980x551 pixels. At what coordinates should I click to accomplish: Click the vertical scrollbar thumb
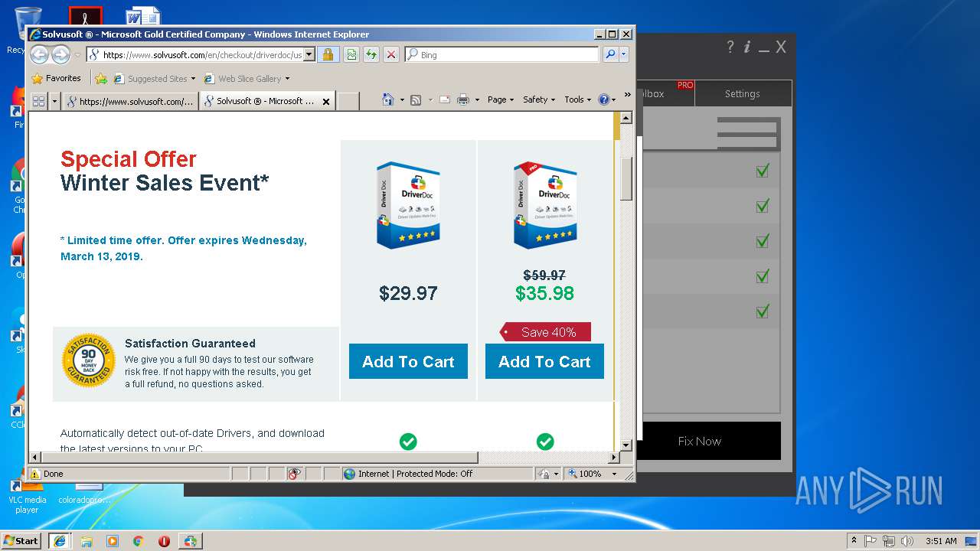pos(626,178)
